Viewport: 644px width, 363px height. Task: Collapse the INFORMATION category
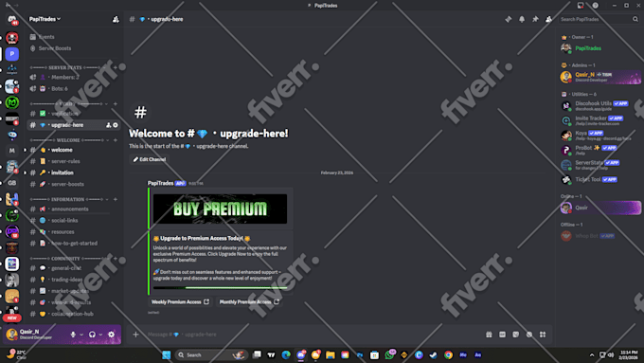tap(68, 199)
